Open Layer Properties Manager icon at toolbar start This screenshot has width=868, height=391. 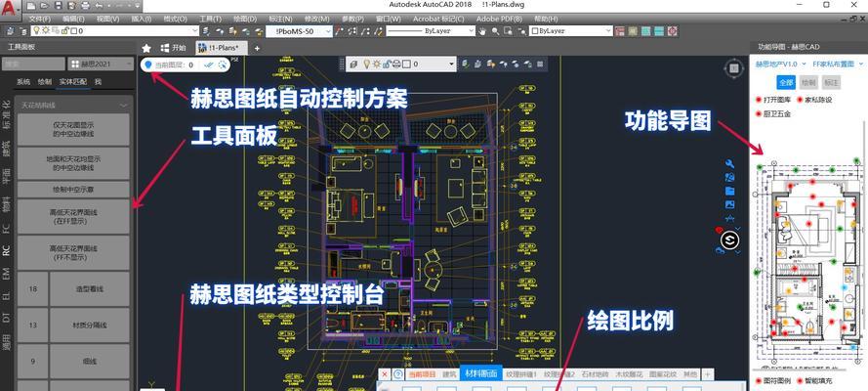click(9, 31)
